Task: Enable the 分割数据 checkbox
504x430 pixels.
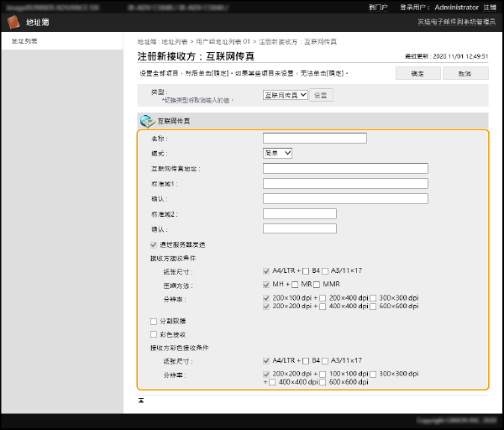Action: point(153,321)
